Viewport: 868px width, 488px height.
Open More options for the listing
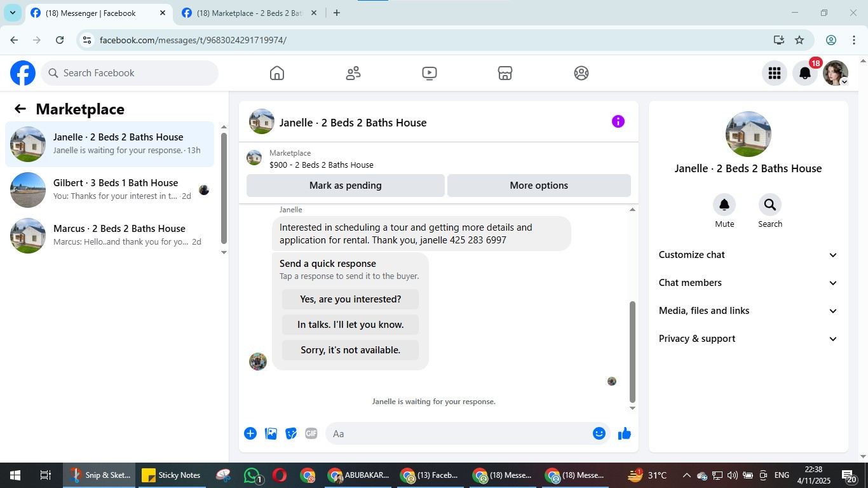(x=539, y=186)
